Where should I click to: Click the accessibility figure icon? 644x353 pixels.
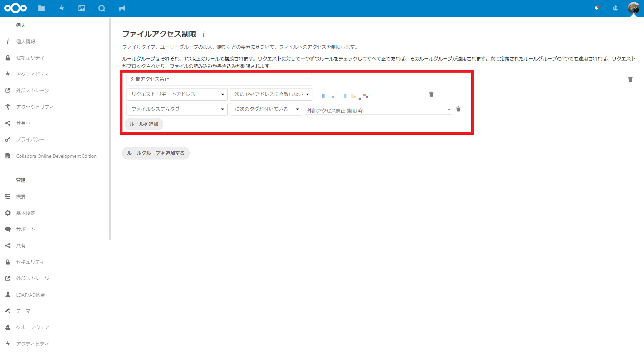pos(8,107)
